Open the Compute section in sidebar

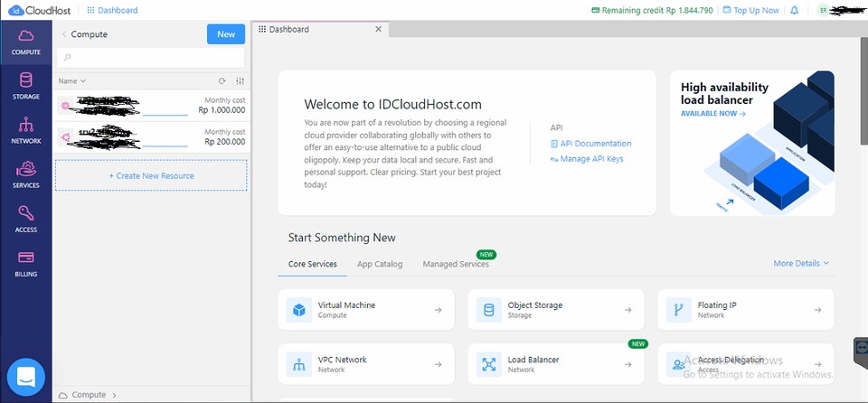pos(26,42)
